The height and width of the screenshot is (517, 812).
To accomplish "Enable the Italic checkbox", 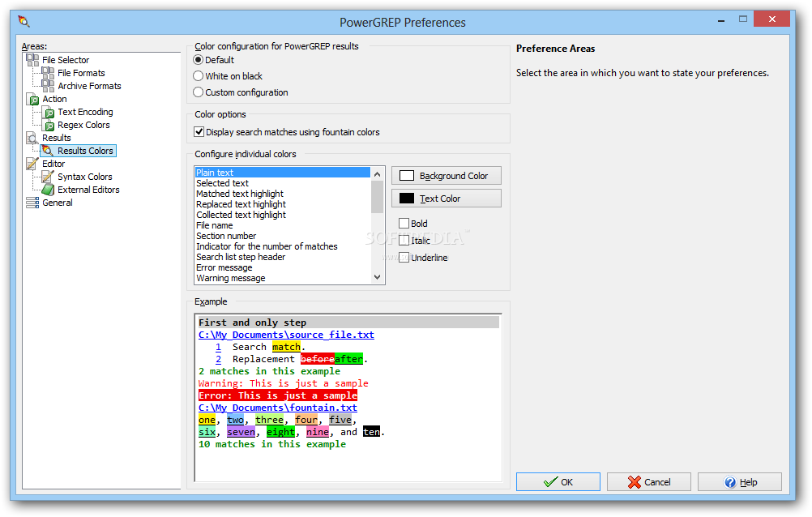I will coord(404,241).
